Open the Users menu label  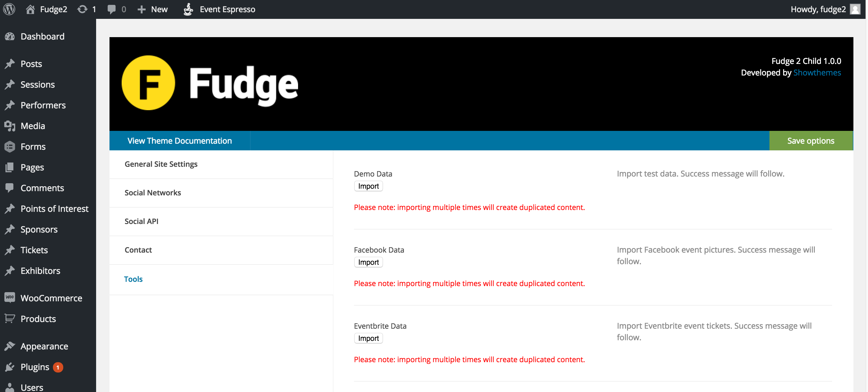pyautogui.click(x=32, y=388)
